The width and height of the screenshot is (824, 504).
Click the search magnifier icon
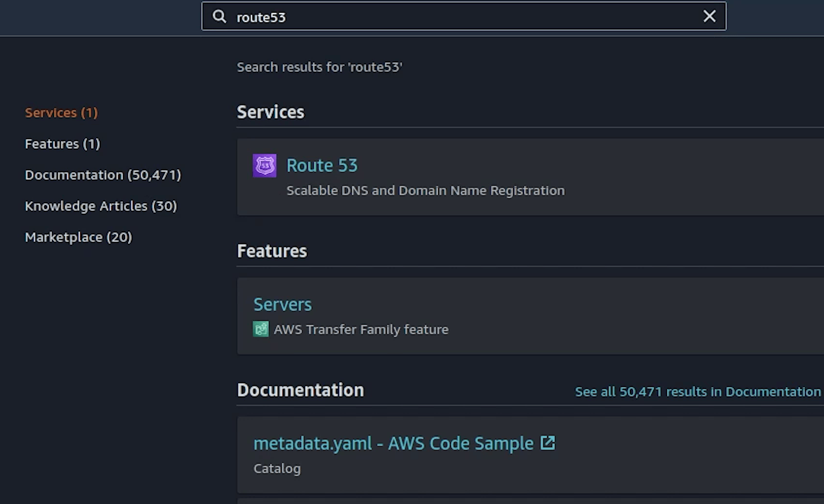[x=219, y=17]
